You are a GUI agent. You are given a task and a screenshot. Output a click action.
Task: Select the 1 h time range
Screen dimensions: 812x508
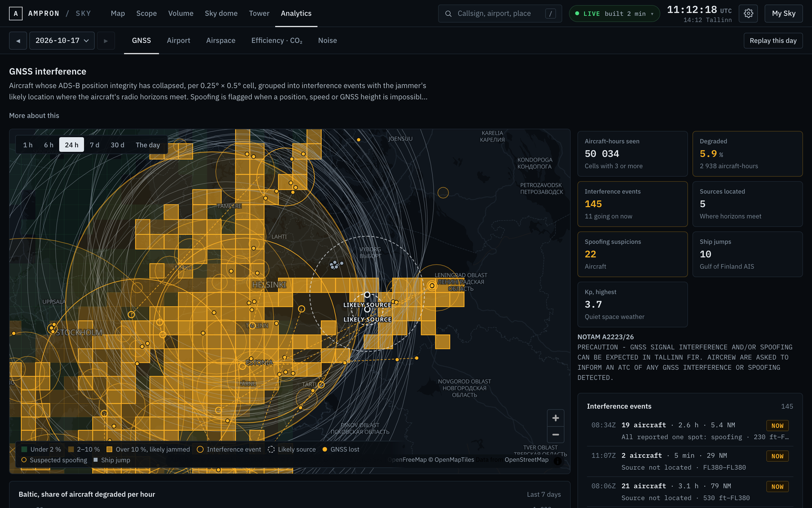27,145
